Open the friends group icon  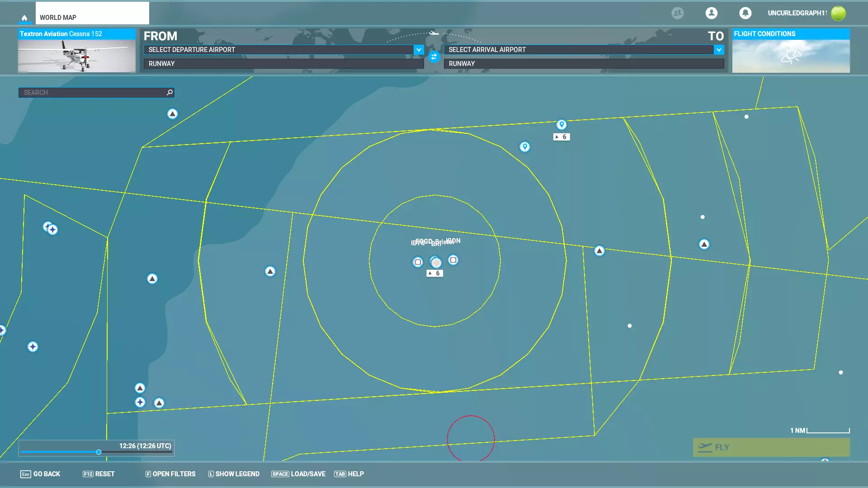[677, 13]
